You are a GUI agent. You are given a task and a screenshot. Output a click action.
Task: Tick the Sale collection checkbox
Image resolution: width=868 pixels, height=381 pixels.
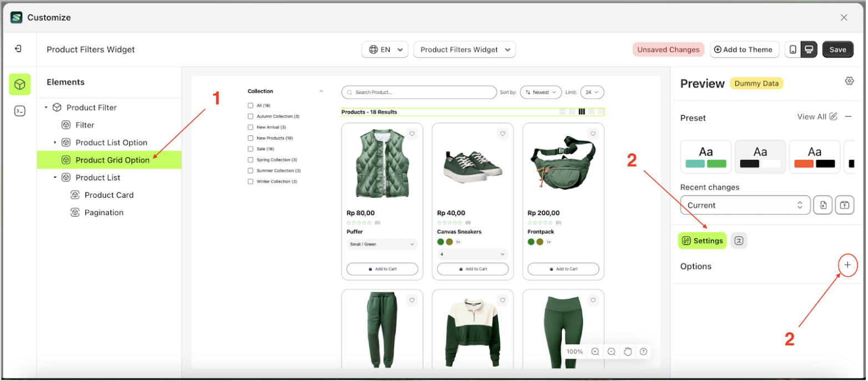tap(251, 149)
